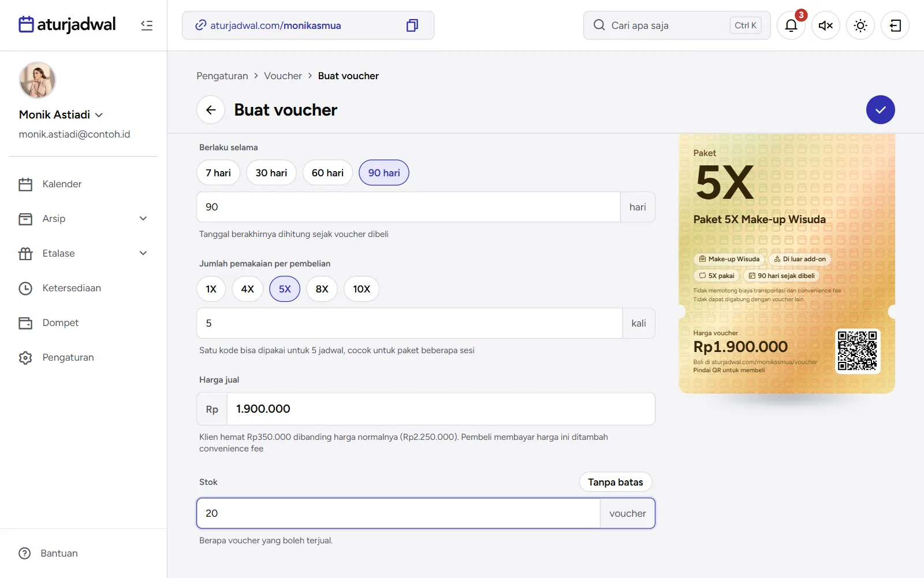Click the monik.astiadi@contoh.id email text

pos(74,134)
